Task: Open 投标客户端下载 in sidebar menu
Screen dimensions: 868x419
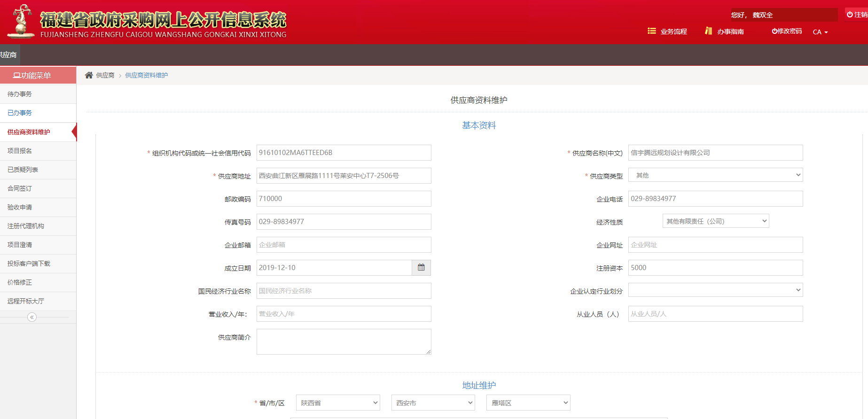Action: click(x=38, y=264)
